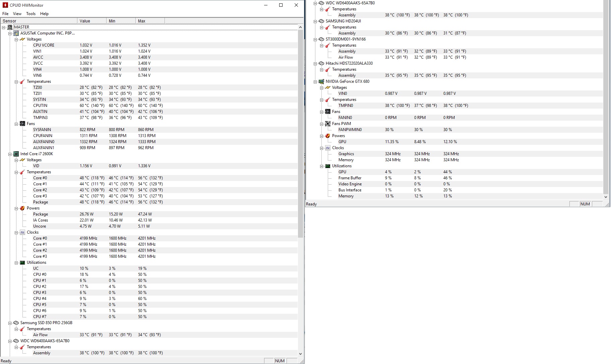This screenshot has width=611, height=364.
Task: Collapse the motherboard Voltages group
Action: [x=16, y=39]
